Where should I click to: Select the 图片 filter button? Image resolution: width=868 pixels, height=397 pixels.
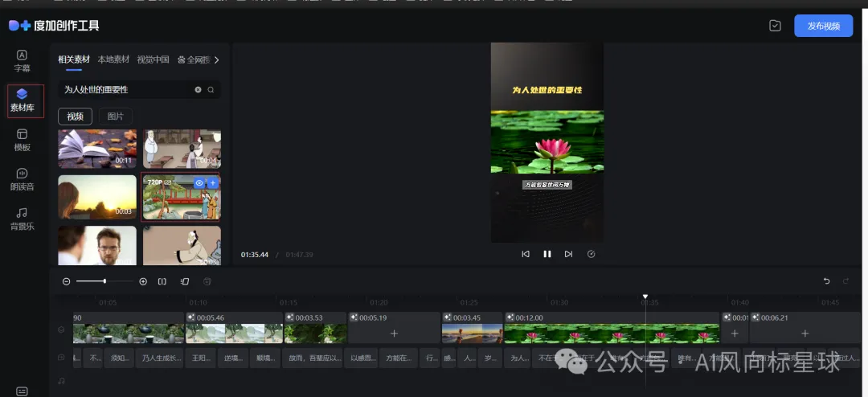coord(115,117)
